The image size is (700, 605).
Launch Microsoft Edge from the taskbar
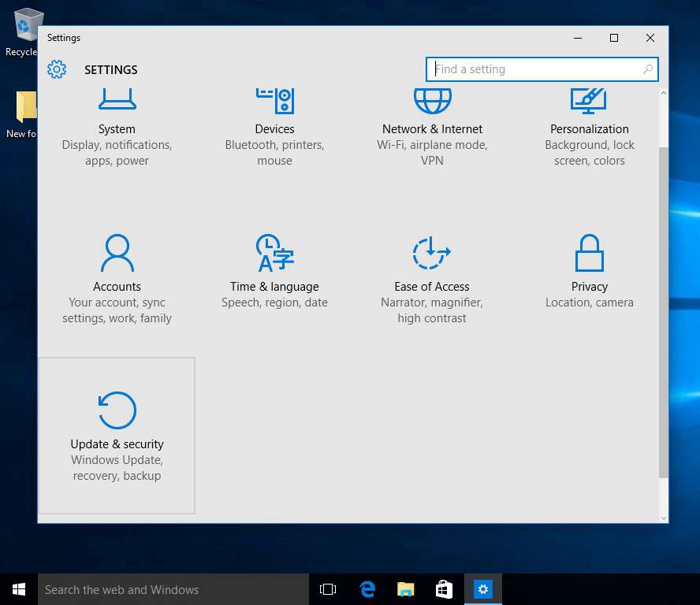(367, 588)
